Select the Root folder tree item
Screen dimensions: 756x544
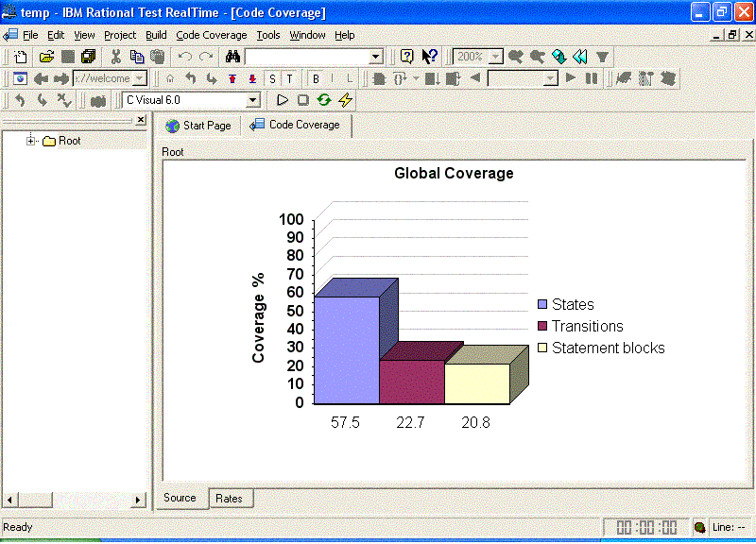pyautogui.click(x=69, y=141)
